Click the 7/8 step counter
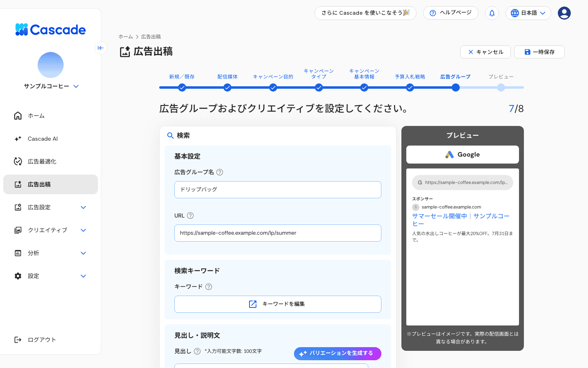Screen dimensions: 588x368 coord(516,109)
